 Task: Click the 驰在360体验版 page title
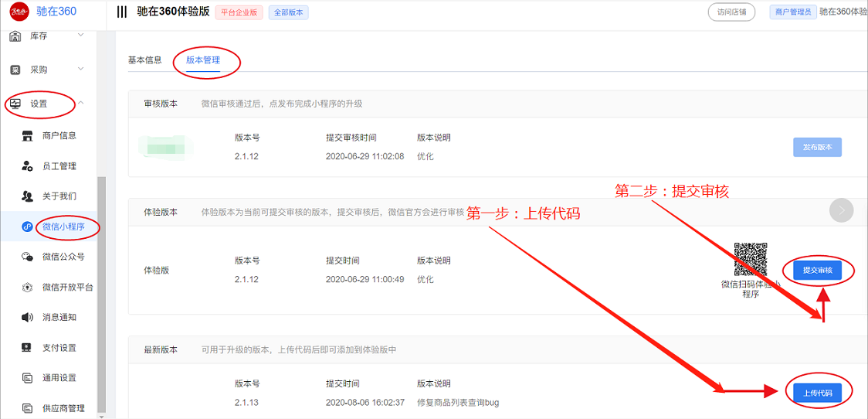(173, 12)
